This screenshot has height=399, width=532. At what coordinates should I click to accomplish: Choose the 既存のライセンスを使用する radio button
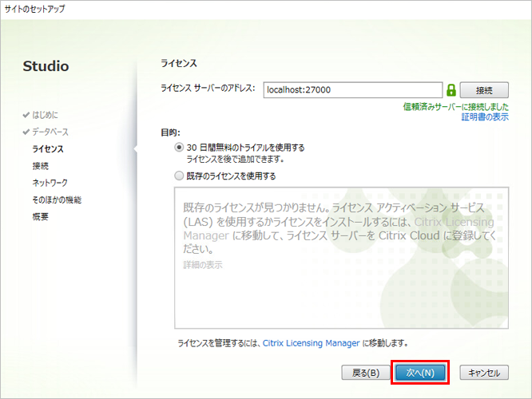tap(179, 176)
